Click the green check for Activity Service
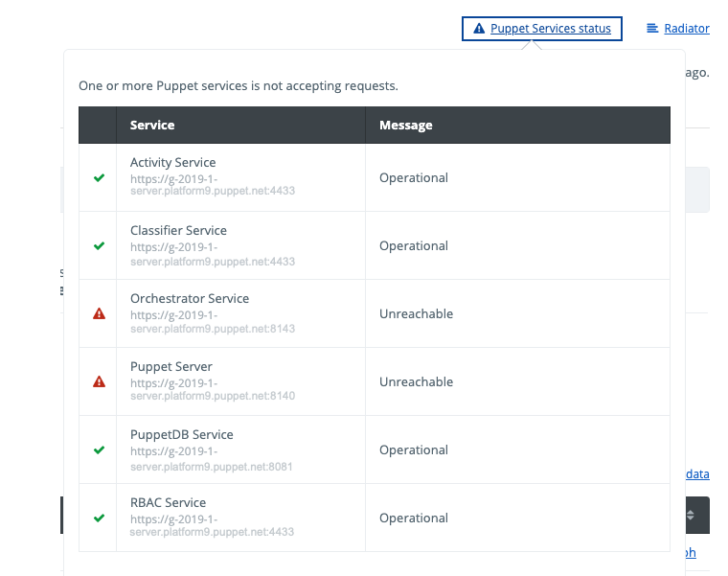The image size is (728, 576). click(99, 178)
